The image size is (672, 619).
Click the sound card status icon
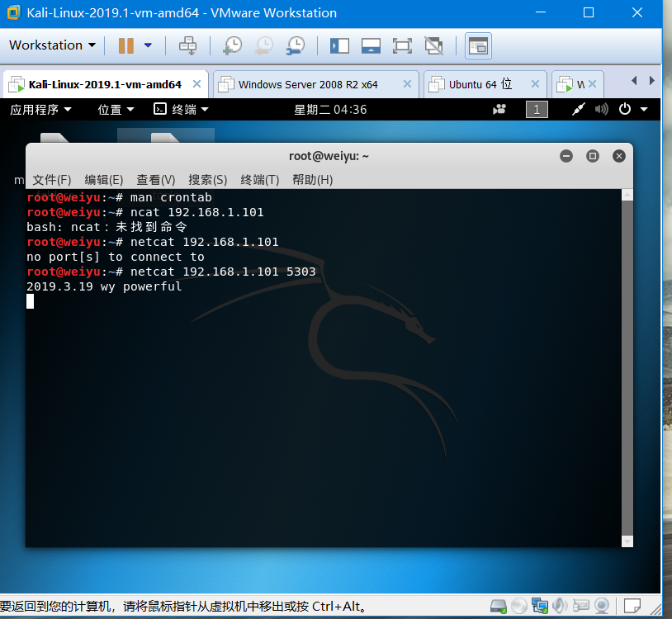tap(560, 606)
